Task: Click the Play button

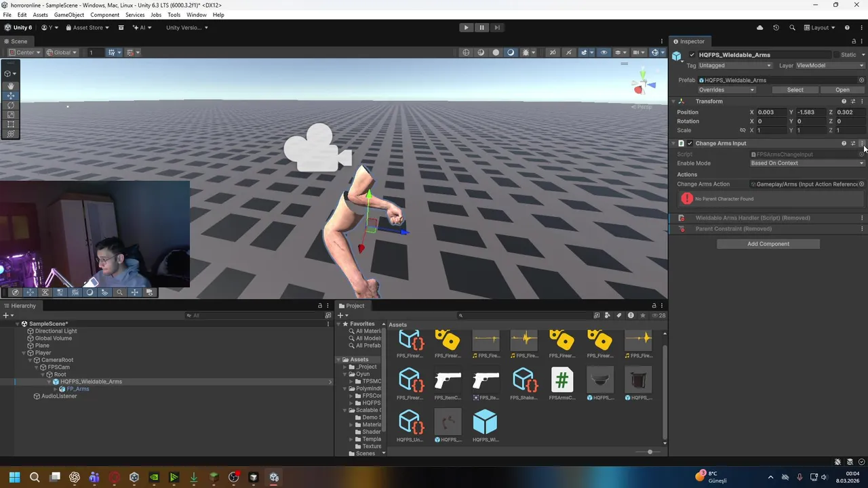Action: click(466, 28)
